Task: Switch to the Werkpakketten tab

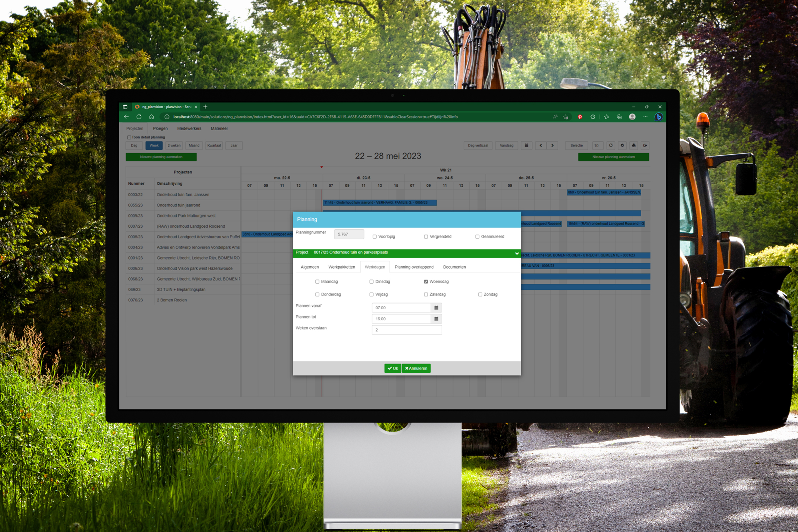Action: click(x=342, y=267)
